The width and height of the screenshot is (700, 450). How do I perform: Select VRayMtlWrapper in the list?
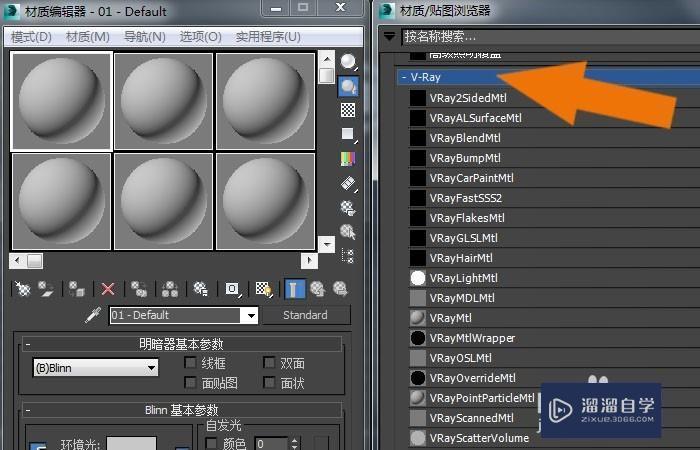[x=555, y=338]
